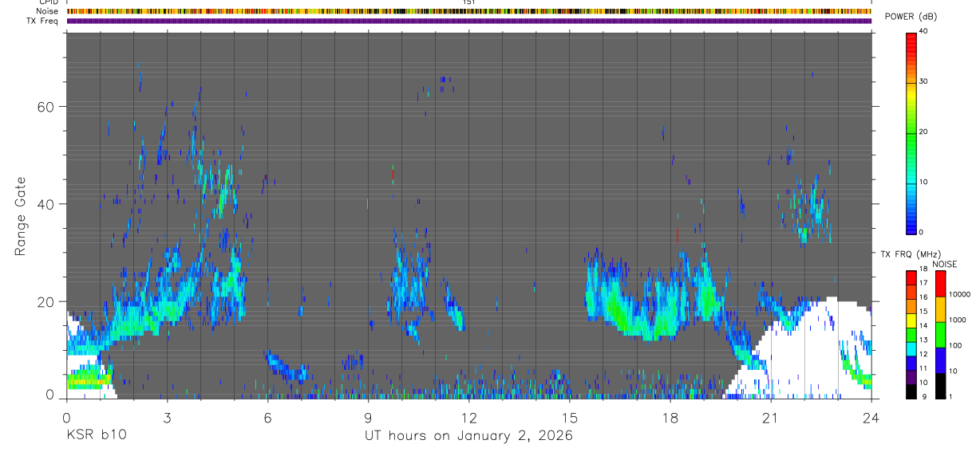Click the 151 CPID label at top

tap(469, 2)
